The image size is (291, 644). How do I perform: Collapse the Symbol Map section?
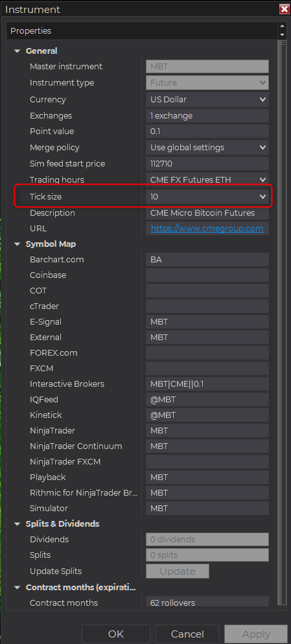[x=17, y=244]
